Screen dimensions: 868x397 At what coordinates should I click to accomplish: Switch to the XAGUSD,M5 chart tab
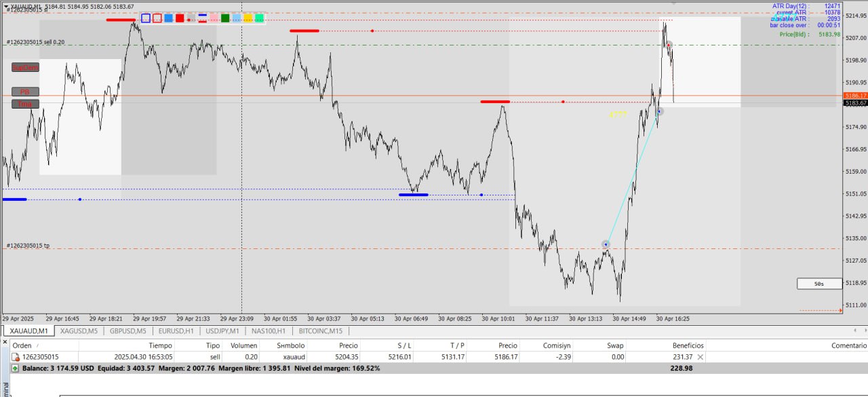pos(79,331)
